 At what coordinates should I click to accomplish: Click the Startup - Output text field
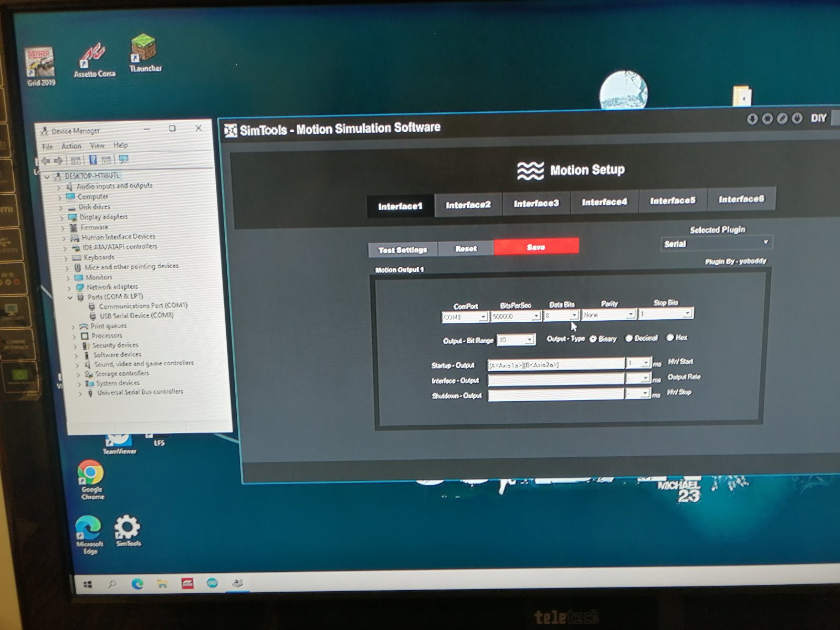click(x=556, y=364)
